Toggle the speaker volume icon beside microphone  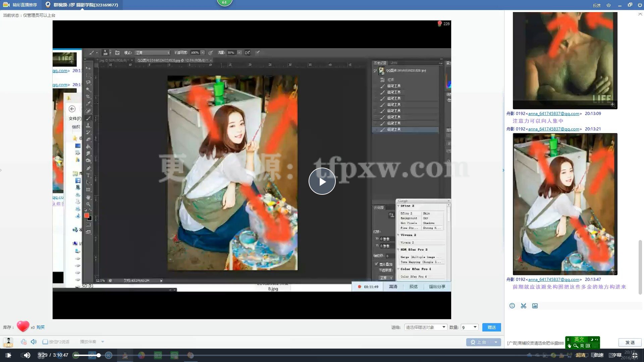(34, 342)
